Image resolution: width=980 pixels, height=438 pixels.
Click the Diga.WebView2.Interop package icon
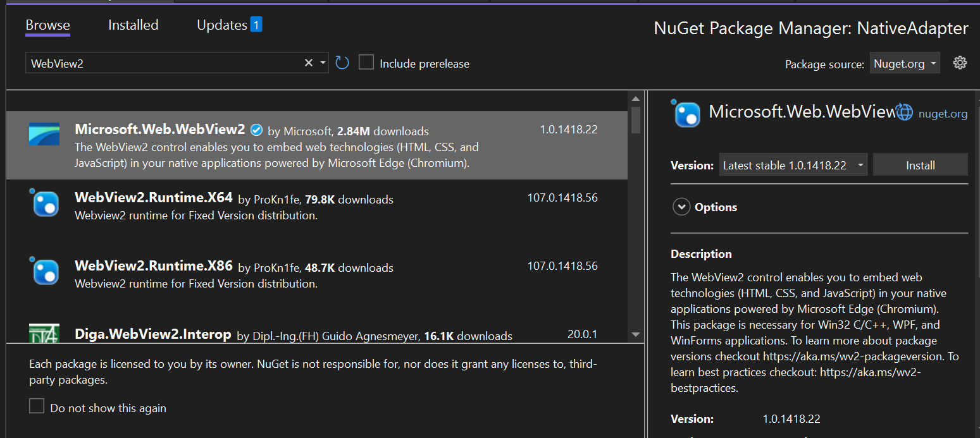44,334
